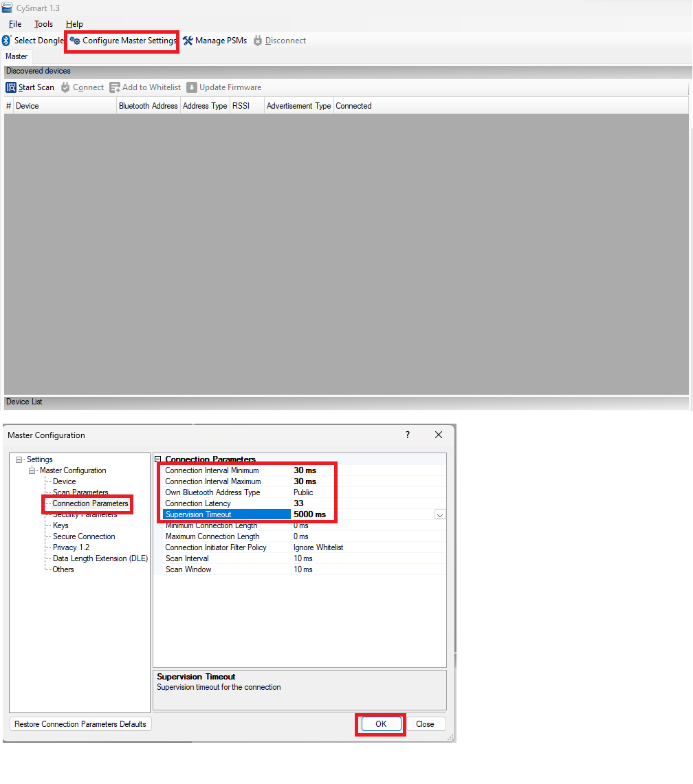
Task: Click the RSSI column header
Action: (247, 106)
